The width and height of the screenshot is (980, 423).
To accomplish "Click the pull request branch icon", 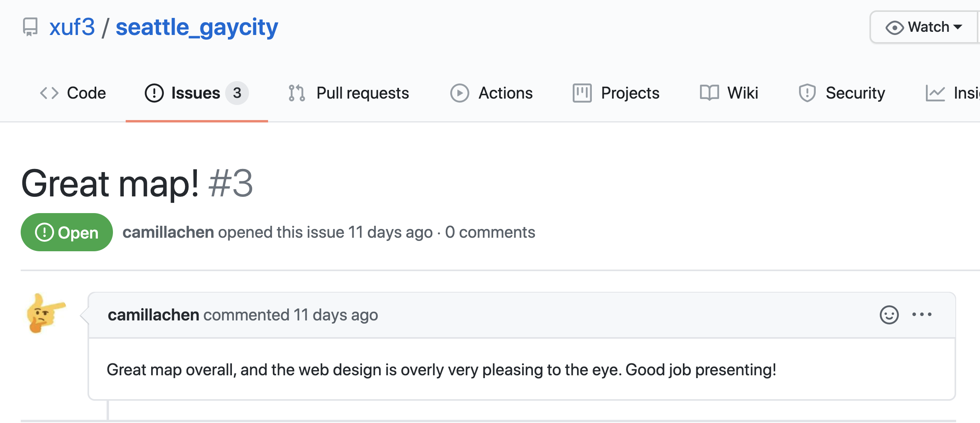I will (x=297, y=93).
